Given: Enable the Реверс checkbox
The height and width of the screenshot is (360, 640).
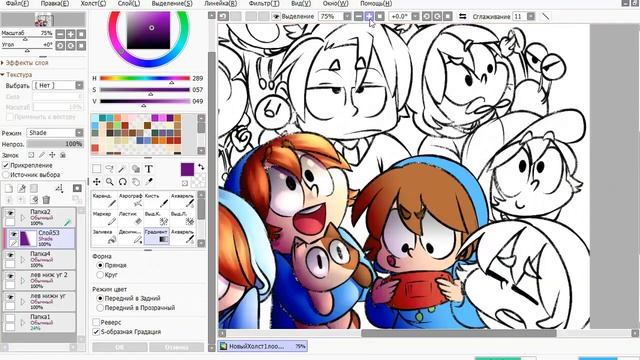Looking at the screenshot, I should (96, 322).
